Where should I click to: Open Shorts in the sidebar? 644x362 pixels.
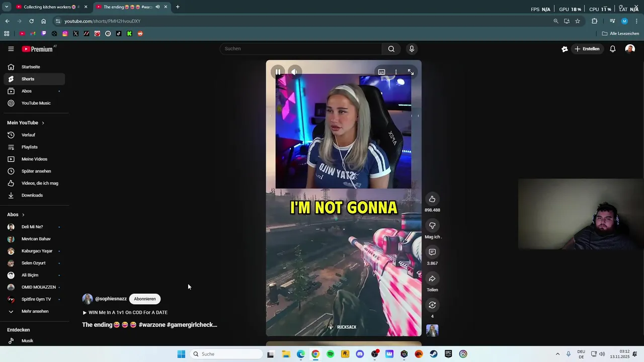pyautogui.click(x=34, y=79)
